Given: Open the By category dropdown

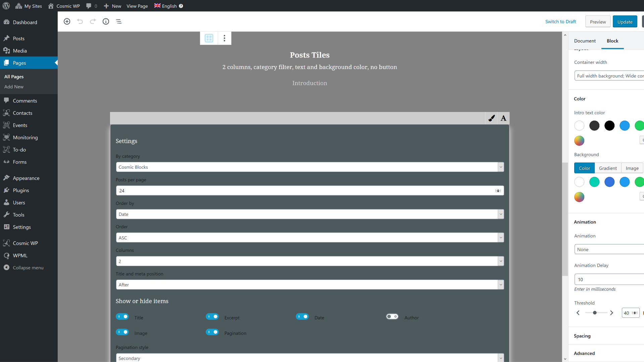Looking at the screenshot, I should (310, 167).
